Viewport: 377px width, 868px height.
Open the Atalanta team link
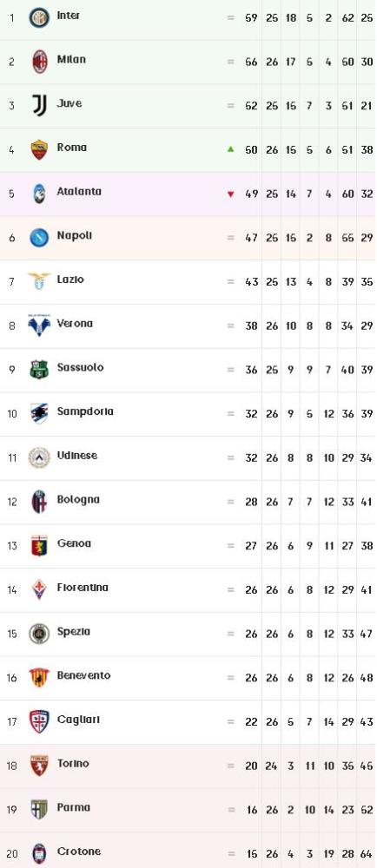click(79, 192)
